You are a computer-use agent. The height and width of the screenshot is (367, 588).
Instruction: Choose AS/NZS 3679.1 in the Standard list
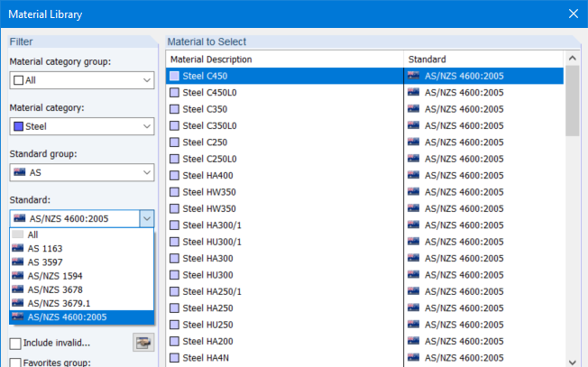pyautogui.click(x=82, y=303)
